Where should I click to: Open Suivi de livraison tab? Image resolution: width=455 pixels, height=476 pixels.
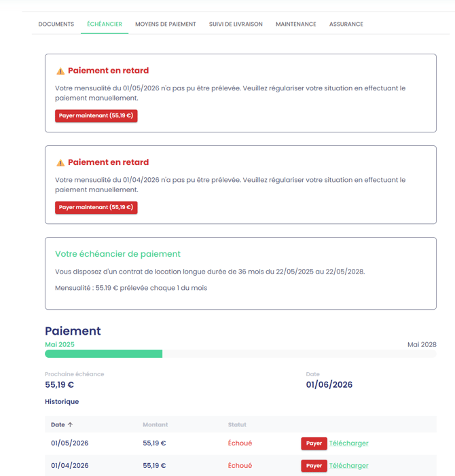(236, 24)
